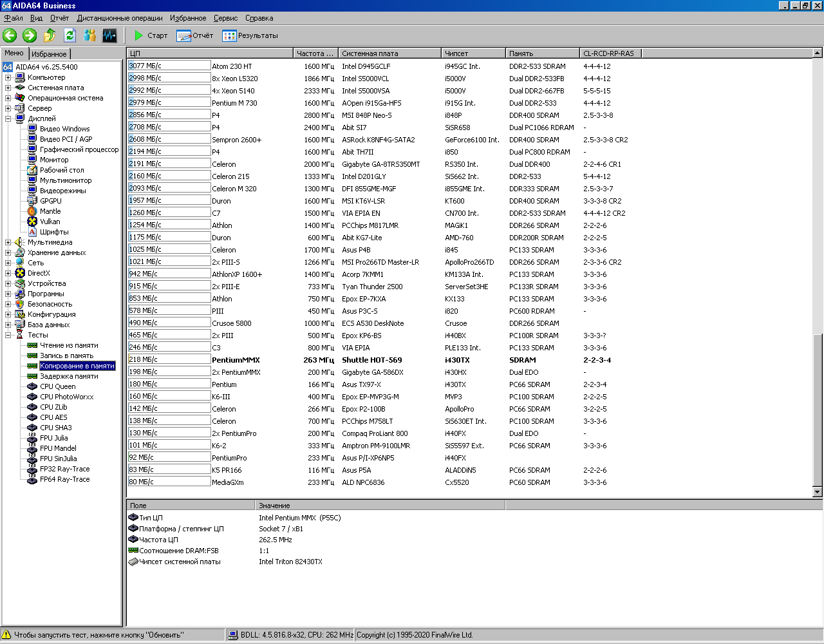Open the user management toolbar icon
Viewport: 824px width, 644px height.
coord(89,35)
